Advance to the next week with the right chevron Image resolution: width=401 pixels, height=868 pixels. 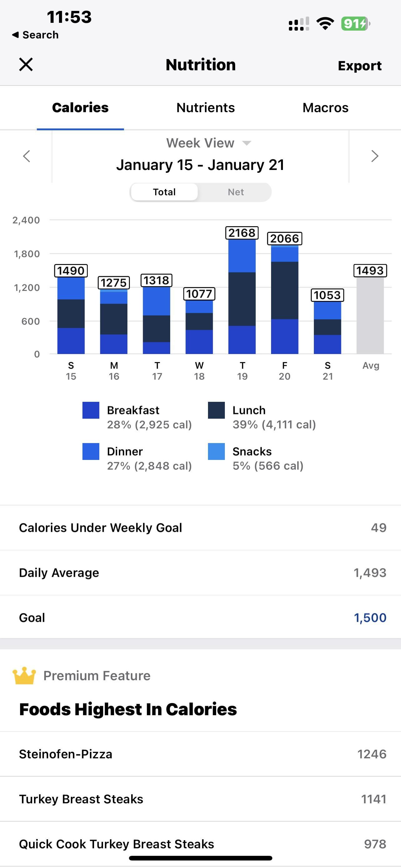(x=375, y=156)
